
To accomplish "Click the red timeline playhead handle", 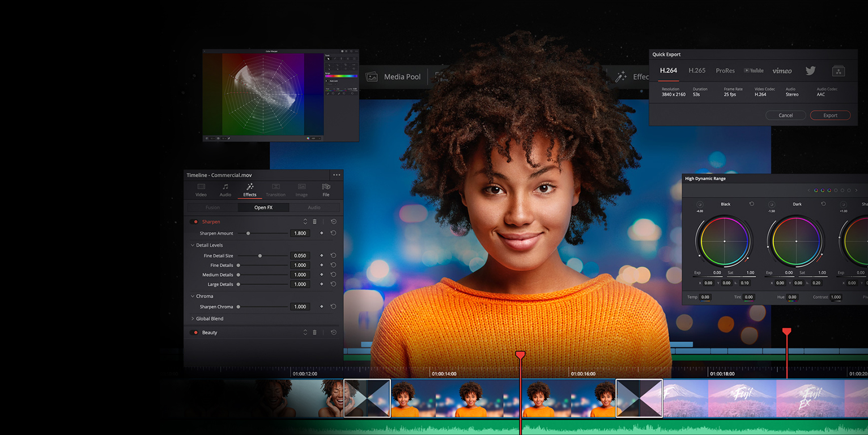I will 520,355.
